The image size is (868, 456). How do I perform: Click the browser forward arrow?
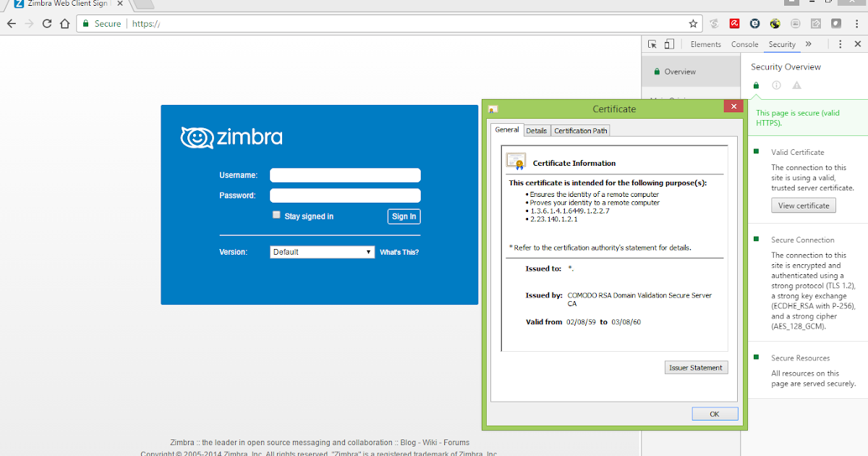pyautogui.click(x=29, y=24)
